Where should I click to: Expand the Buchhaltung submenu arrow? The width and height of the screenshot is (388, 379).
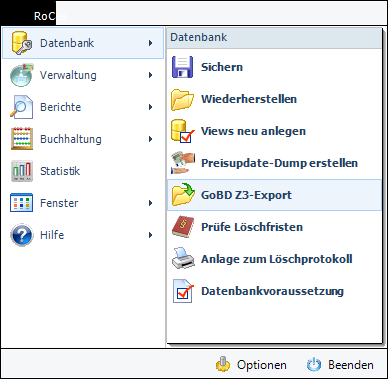coord(150,139)
